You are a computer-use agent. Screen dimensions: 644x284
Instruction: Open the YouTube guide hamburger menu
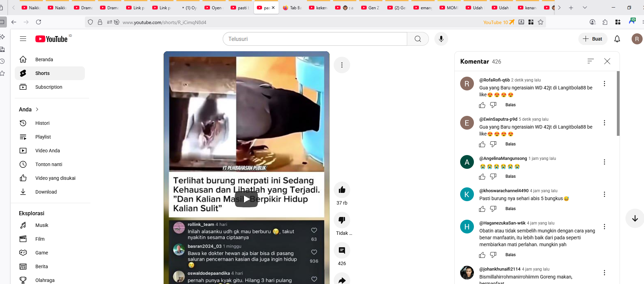coord(23,39)
